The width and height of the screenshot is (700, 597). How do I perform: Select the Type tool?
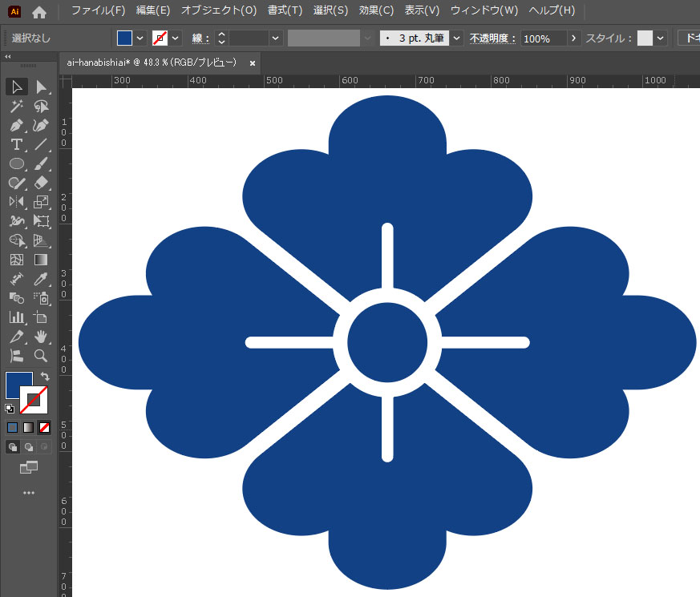click(16, 144)
